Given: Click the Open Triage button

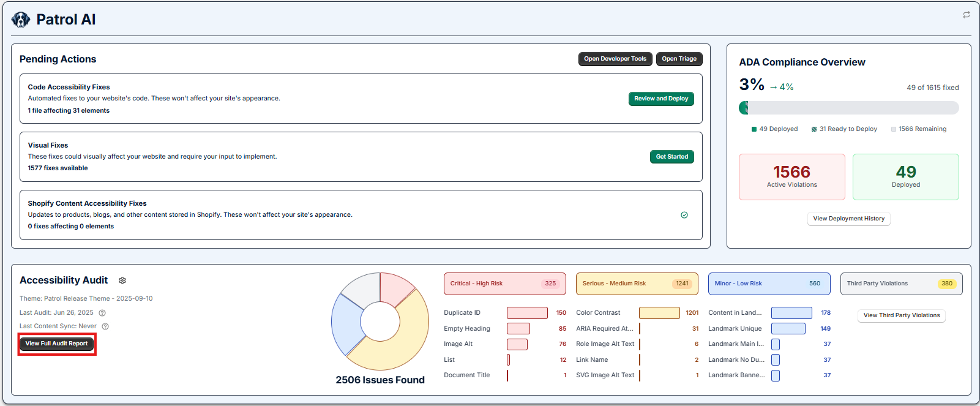Looking at the screenshot, I should tap(679, 59).
